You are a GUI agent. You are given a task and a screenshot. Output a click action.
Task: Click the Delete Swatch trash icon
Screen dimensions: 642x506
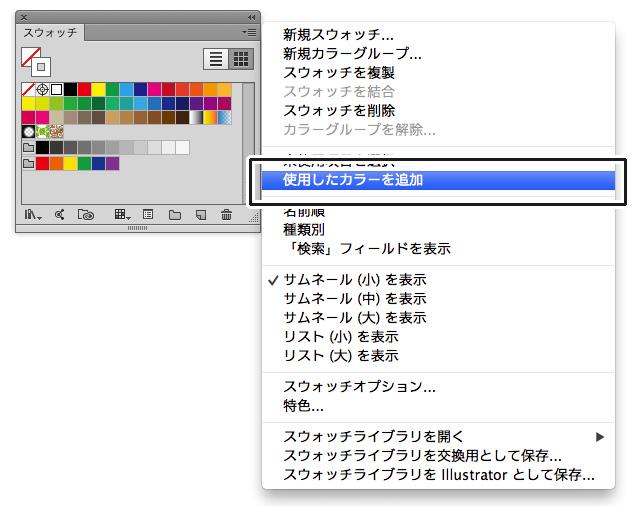point(226,215)
